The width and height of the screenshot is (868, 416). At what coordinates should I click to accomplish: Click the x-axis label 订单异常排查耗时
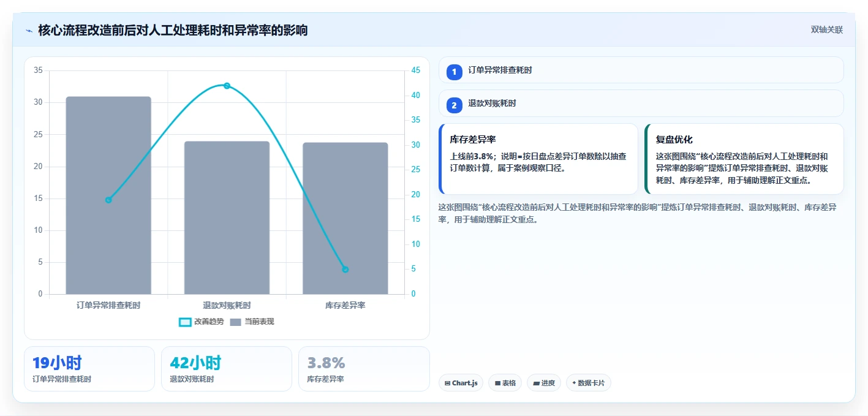(108, 305)
